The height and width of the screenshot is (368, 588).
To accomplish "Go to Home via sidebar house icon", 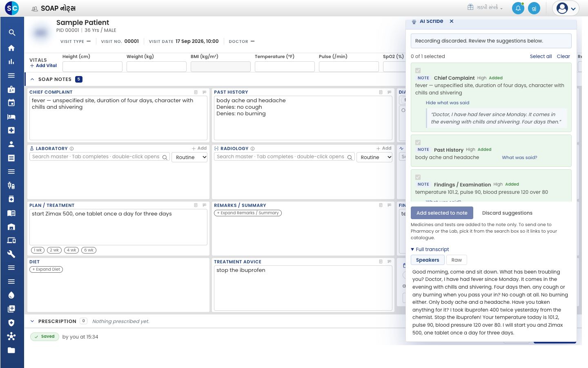I will click(x=11, y=48).
